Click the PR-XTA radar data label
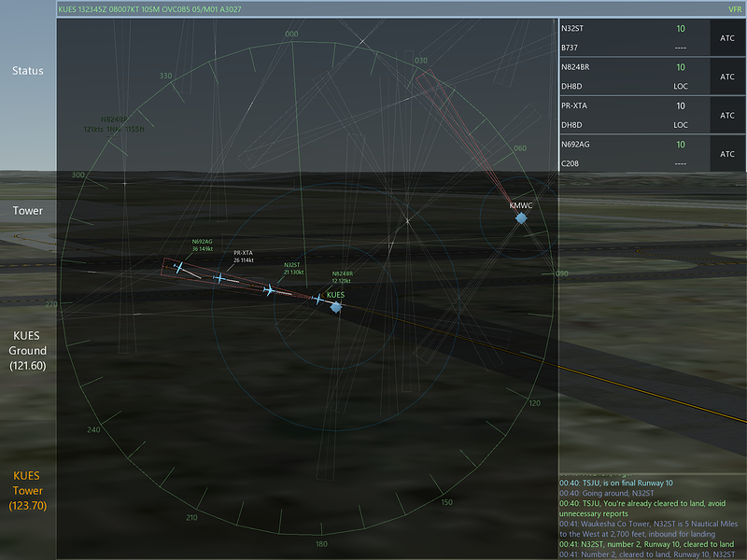 pyautogui.click(x=244, y=257)
